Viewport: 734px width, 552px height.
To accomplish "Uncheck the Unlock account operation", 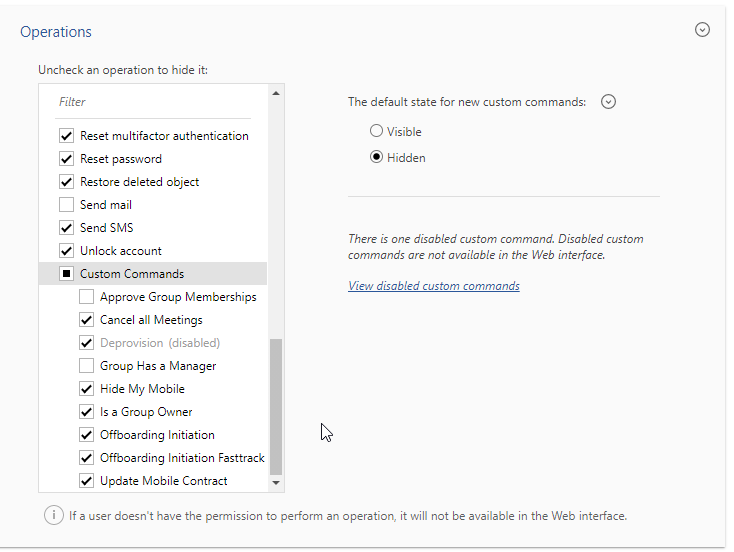I will click(67, 251).
